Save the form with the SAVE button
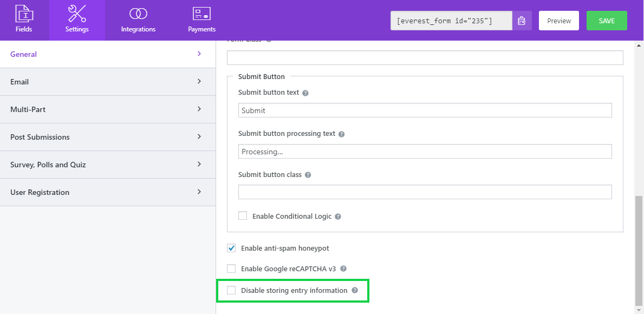This screenshot has width=644, height=314. pyautogui.click(x=607, y=20)
